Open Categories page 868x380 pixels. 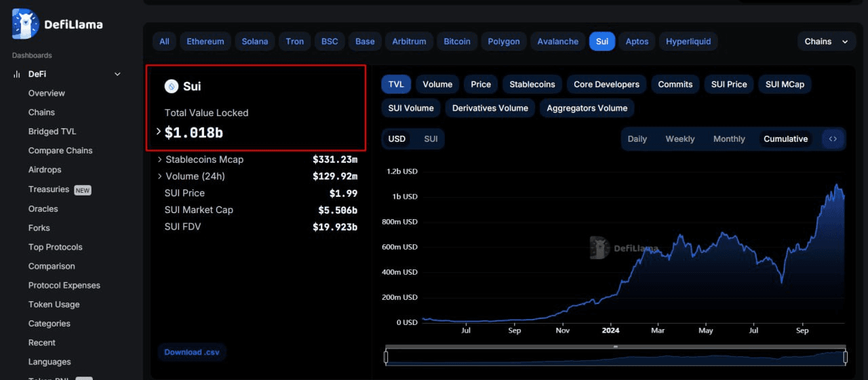[50, 324]
